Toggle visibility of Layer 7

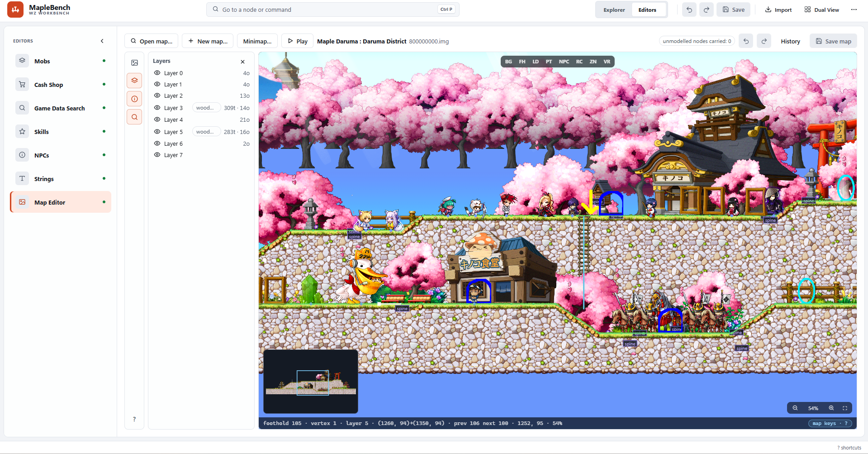[157, 155]
